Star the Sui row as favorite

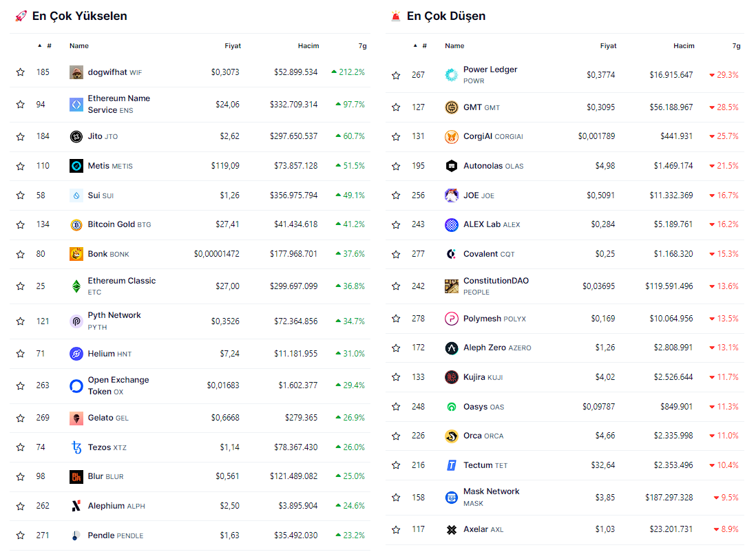click(x=21, y=195)
